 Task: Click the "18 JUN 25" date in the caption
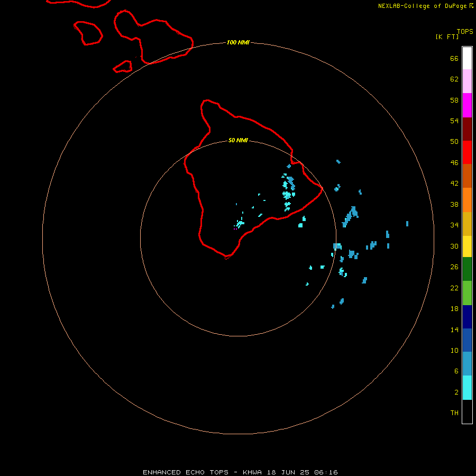(288, 472)
